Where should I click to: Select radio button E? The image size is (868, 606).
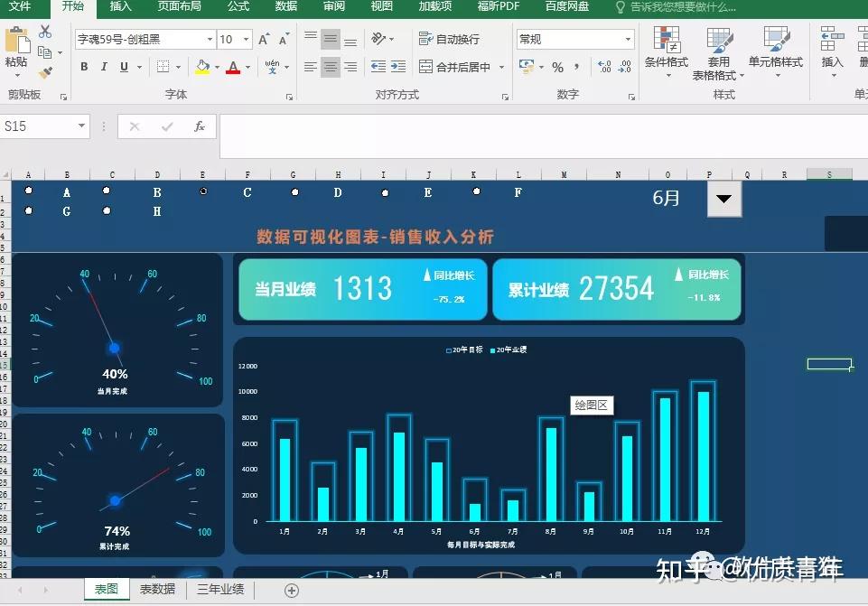[386, 193]
